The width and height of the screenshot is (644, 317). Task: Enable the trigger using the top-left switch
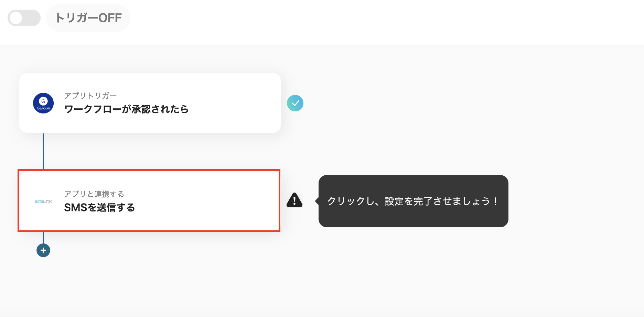[23, 18]
